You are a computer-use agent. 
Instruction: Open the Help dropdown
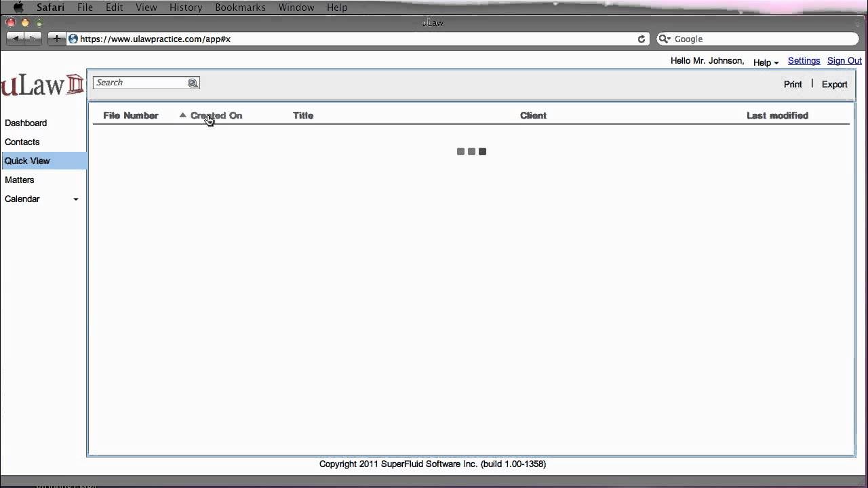(x=766, y=62)
